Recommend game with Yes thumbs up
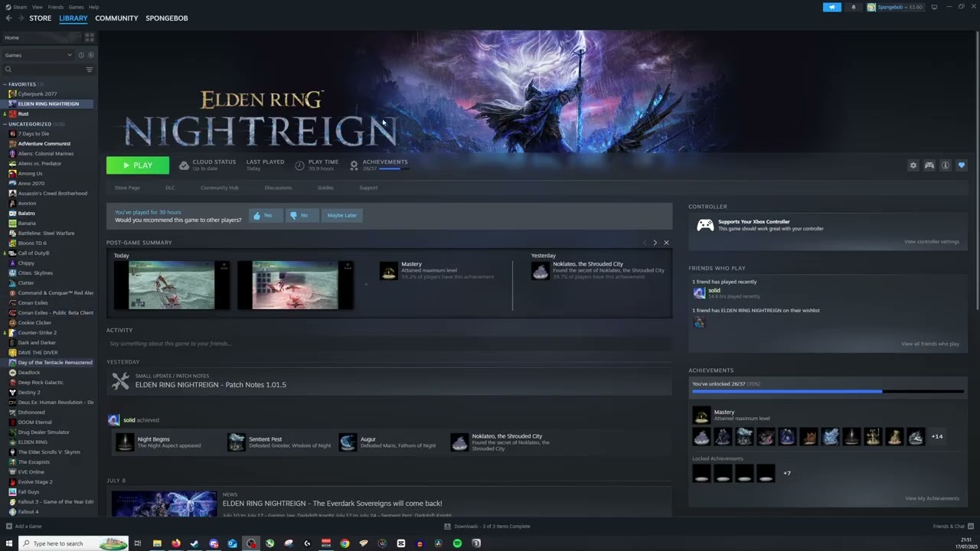The image size is (980, 551). (264, 215)
